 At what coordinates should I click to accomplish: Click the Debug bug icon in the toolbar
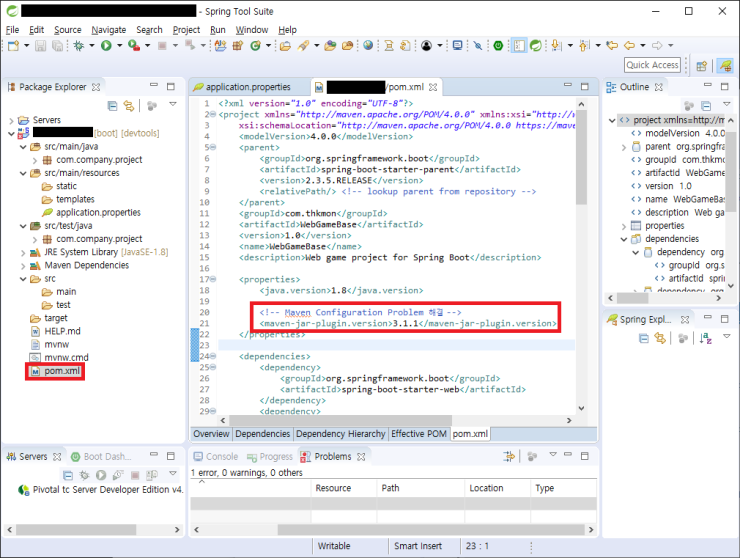click(x=78, y=46)
